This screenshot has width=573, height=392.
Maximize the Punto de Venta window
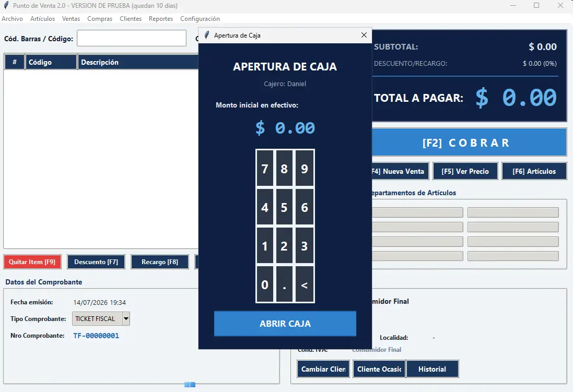(x=536, y=5)
